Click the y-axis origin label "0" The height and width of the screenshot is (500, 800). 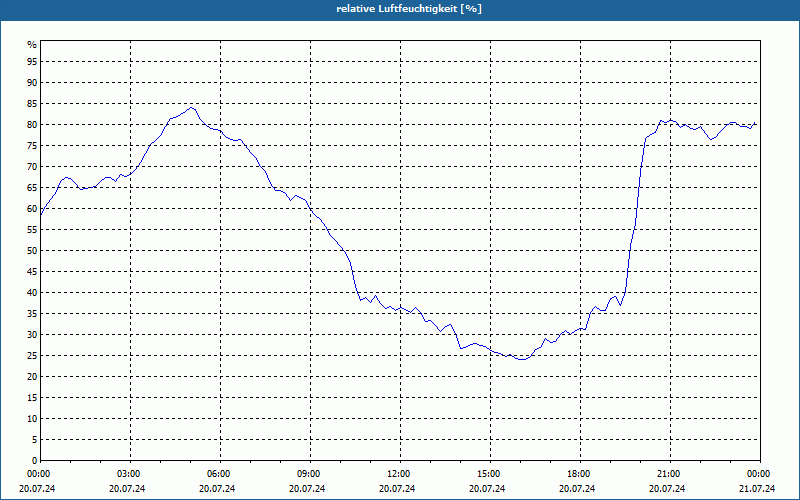click(x=35, y=461)
